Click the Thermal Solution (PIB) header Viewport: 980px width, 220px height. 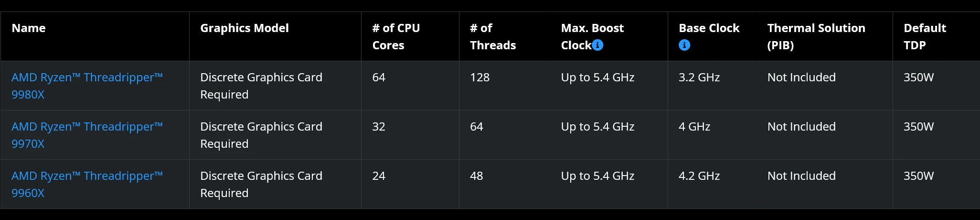[x=816, y=36]
